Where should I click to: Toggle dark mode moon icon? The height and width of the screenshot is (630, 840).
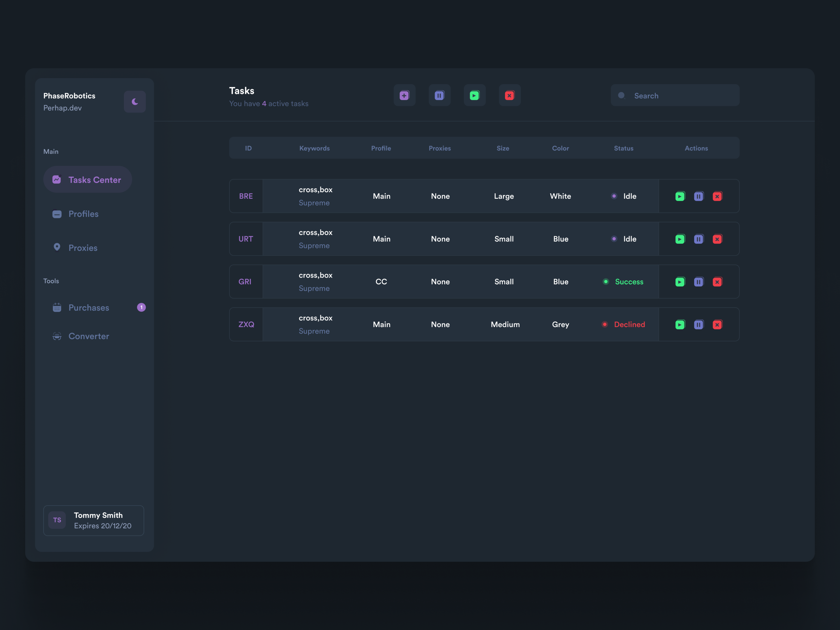pos(135,101)
